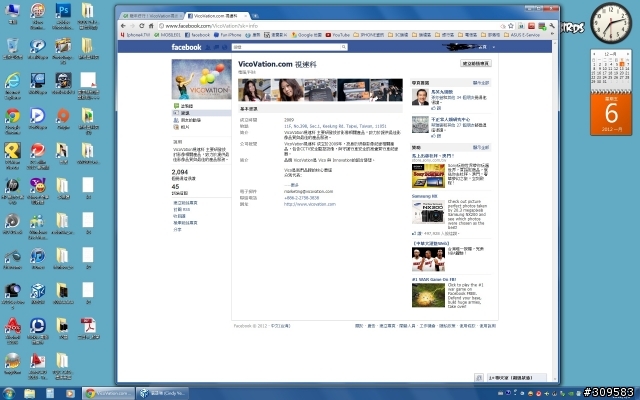Viewport: 640px width, 400px height.
Task: Open the Photoshop desktop shortcut
Action: pyautogui.click(x=63, y=16)
